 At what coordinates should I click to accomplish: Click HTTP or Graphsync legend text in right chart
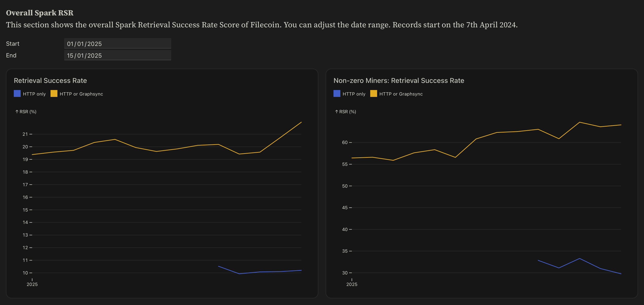(401, 94)
